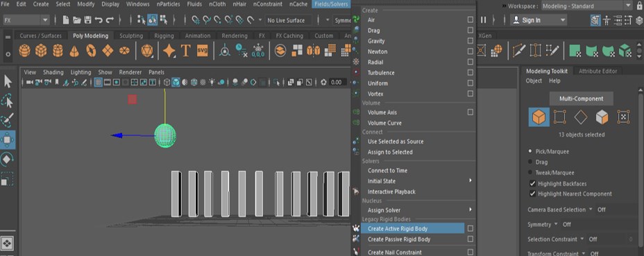The image size is (644, 256).
Task: Enable Highlight Backfaces checkbox
Action: tap(533, 184)
